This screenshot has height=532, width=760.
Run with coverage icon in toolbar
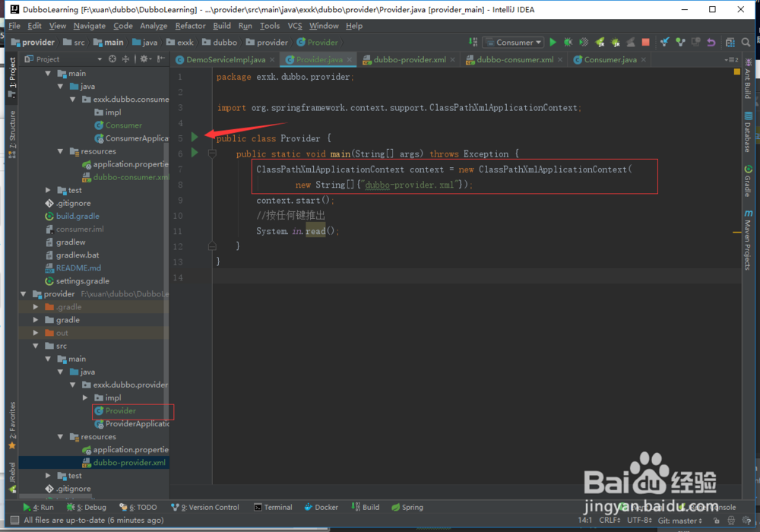click(584, 42)
